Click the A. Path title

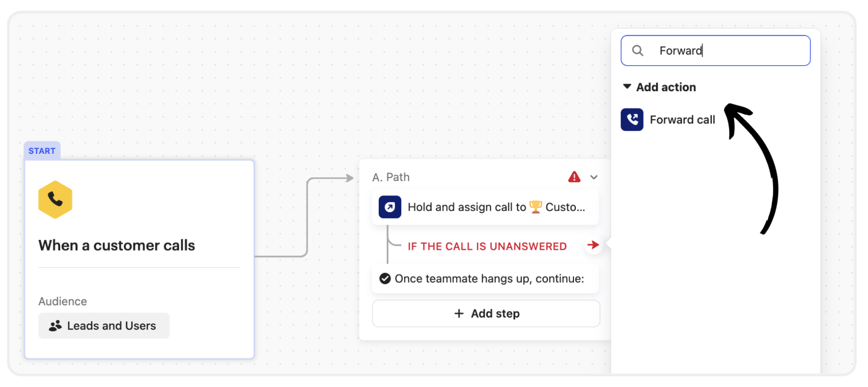391,177
